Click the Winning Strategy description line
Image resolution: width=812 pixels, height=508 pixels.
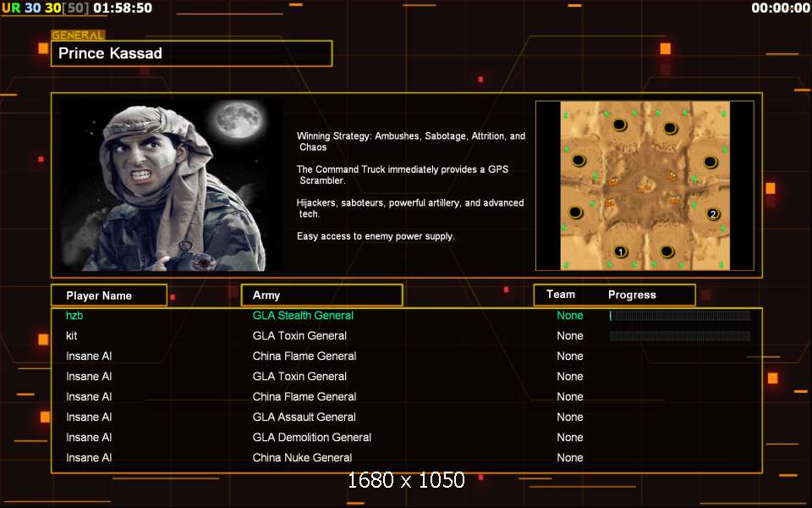tap(411, 141)
